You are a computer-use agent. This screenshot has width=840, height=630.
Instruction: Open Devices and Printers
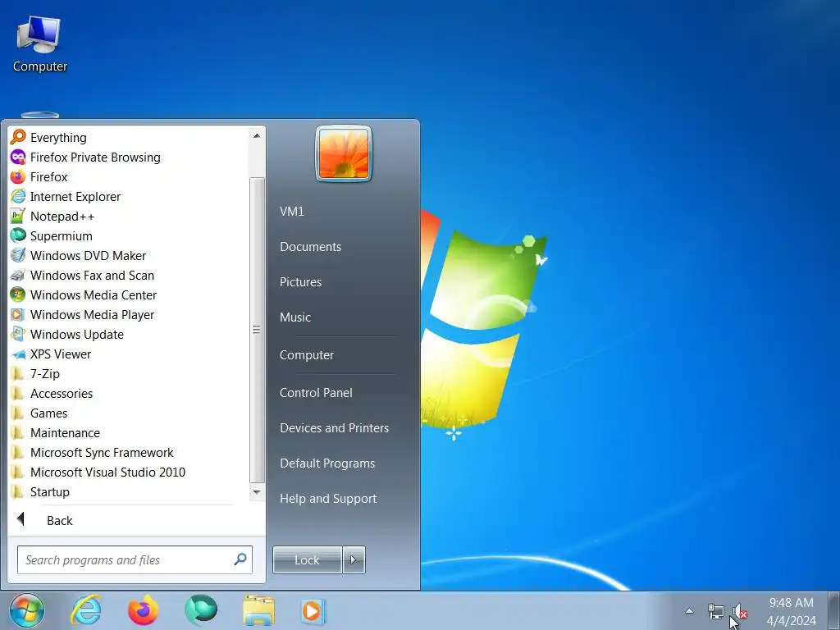coord(335,428)
